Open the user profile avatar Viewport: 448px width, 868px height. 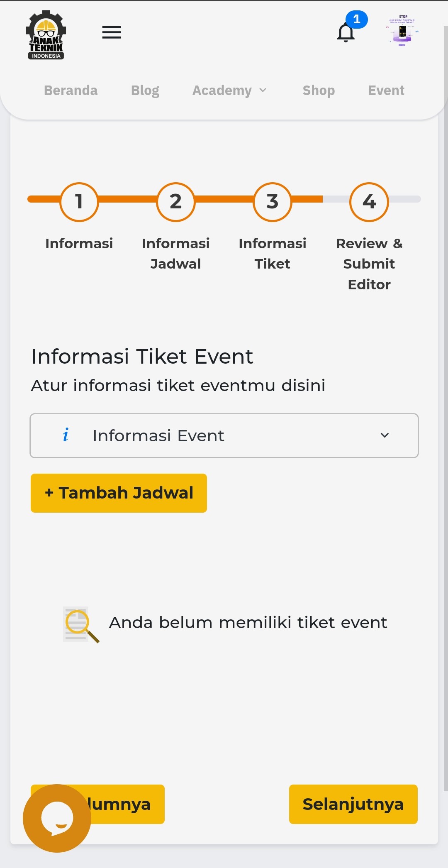pyautogui.click(x=402, y=32)
